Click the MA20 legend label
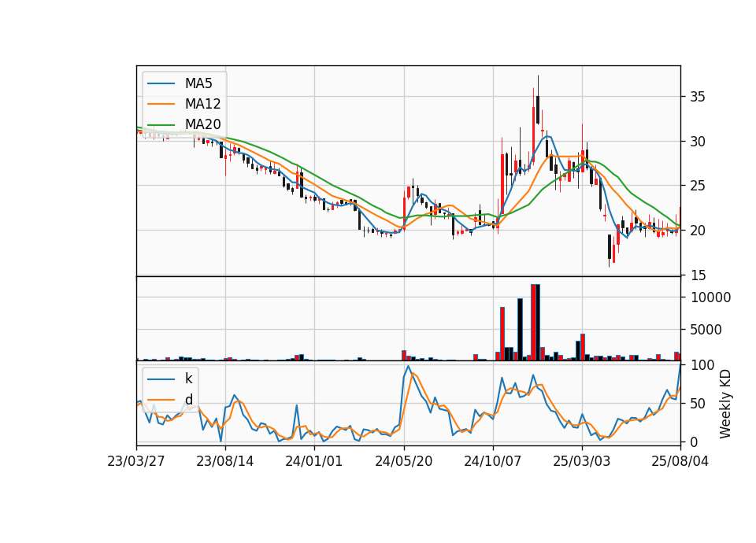The image size is (756, 543). point(202,124)
